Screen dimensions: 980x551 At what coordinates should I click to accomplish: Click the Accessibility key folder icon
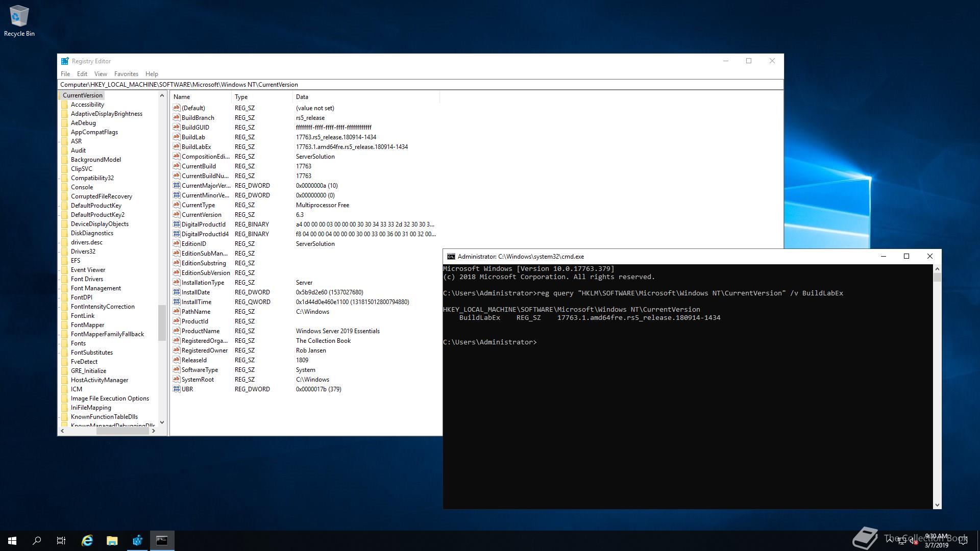click(x=65, y=105)
